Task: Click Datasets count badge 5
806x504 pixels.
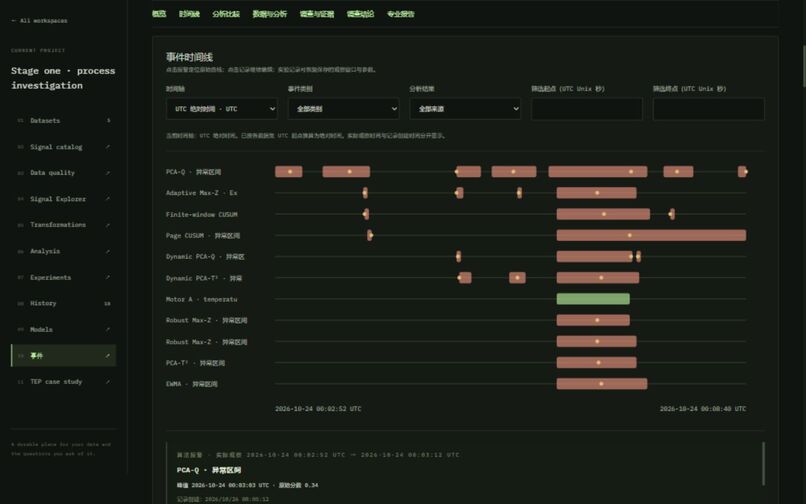Action: [x=108, y=120]
